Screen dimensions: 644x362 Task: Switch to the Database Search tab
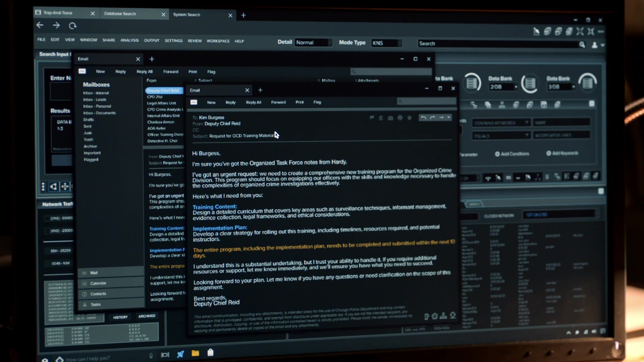(120, 14)
